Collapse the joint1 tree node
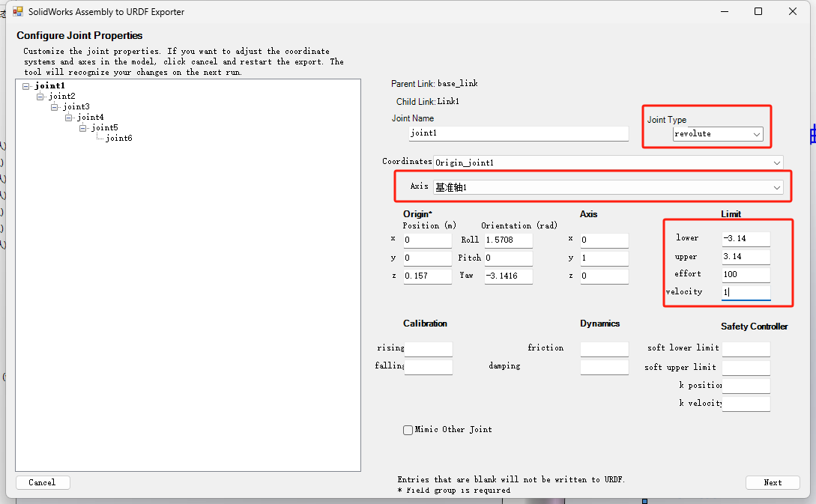This screenshot has height=504, width=816. (x=26, y=86)
